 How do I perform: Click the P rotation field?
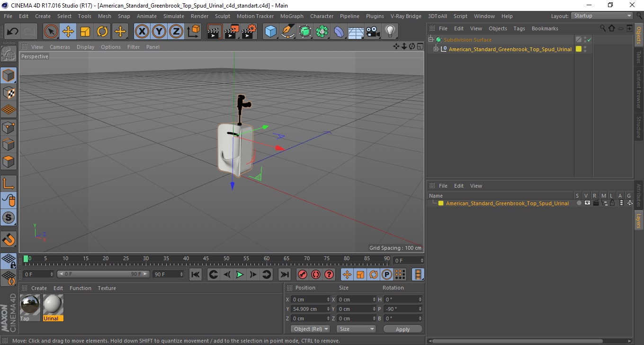tap(402, 309)
